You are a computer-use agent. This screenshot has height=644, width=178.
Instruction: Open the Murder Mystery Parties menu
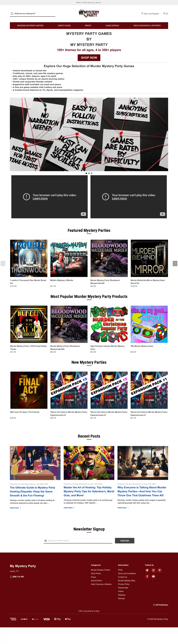[30, 26]
